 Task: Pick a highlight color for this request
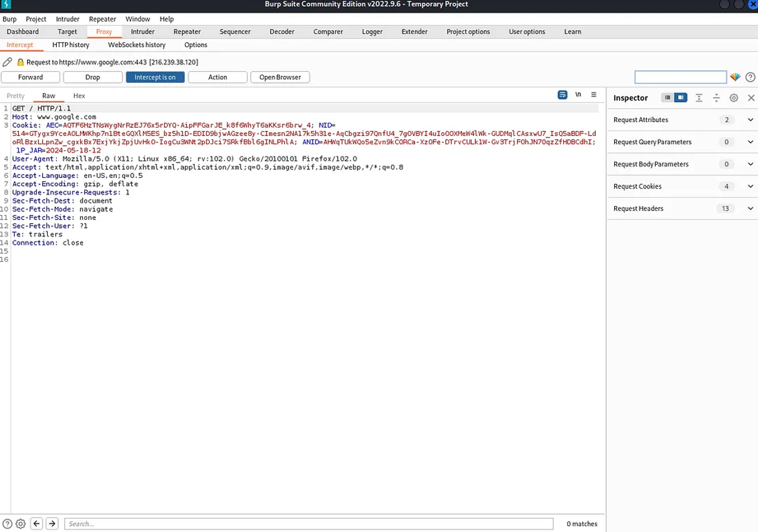point(735,77)
